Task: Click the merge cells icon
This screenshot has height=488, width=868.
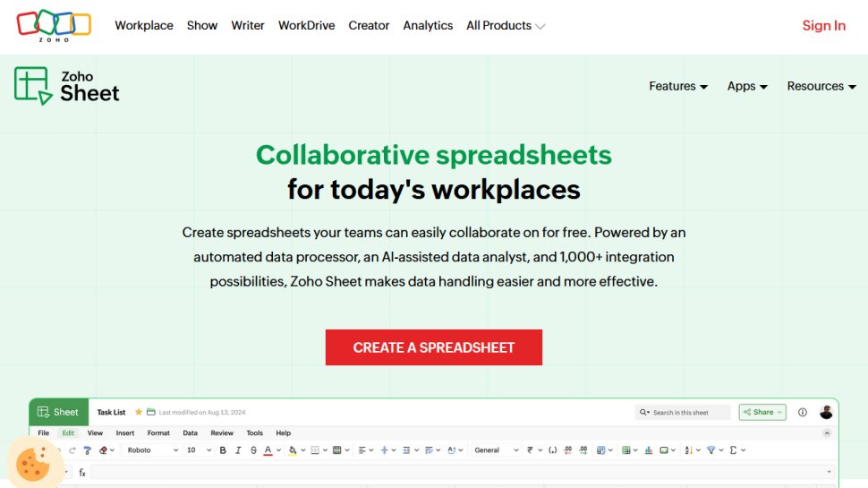Action: (x=336, y=450)
